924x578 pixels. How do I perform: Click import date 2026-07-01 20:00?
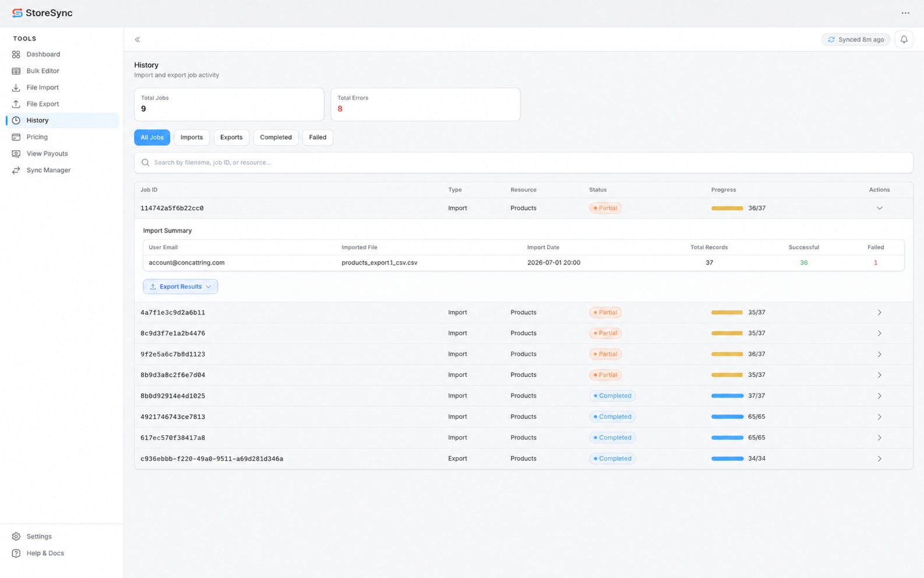click(x=553, y=263)
